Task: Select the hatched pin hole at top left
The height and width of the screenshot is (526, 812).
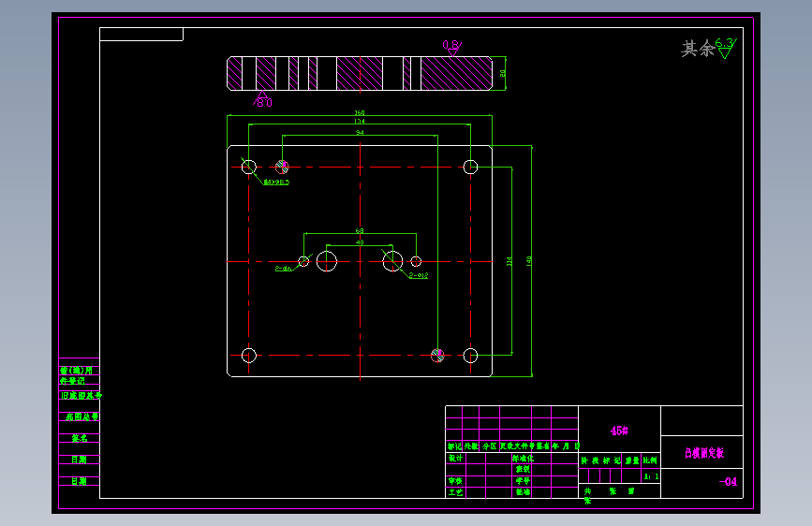Action: 282,167
